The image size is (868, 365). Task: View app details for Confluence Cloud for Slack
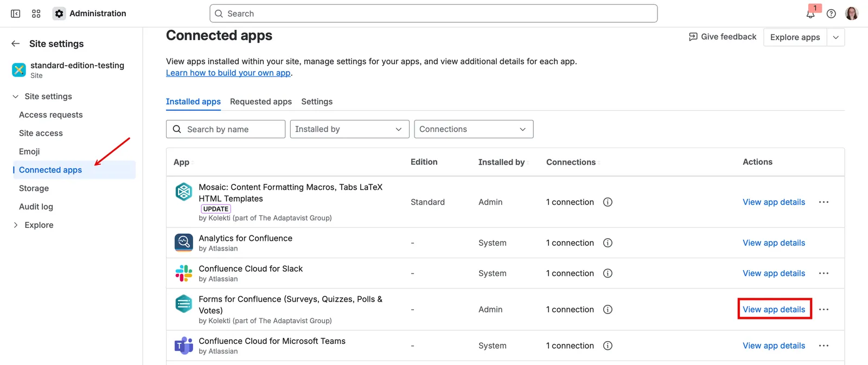pyautogui.click(x=774, y=273)
